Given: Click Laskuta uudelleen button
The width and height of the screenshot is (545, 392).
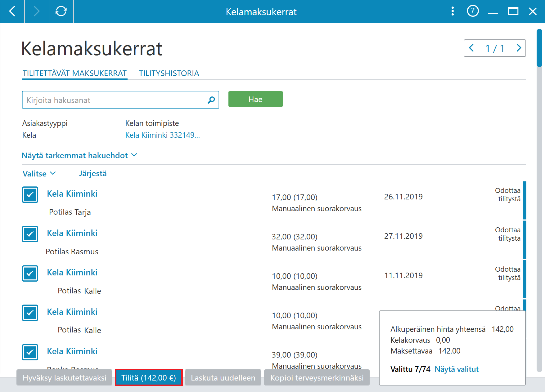Looking at the screenshot, I should tap(223, 377).
